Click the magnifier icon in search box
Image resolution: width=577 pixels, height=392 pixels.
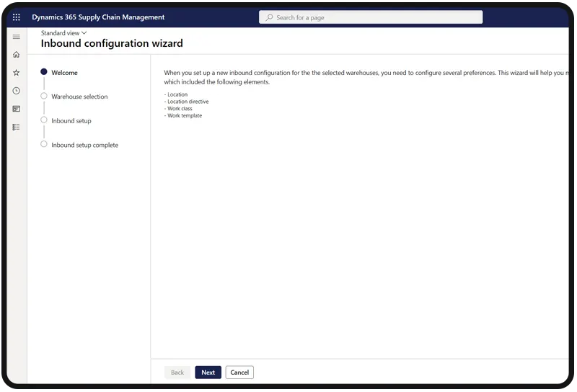tap(269, 17)
